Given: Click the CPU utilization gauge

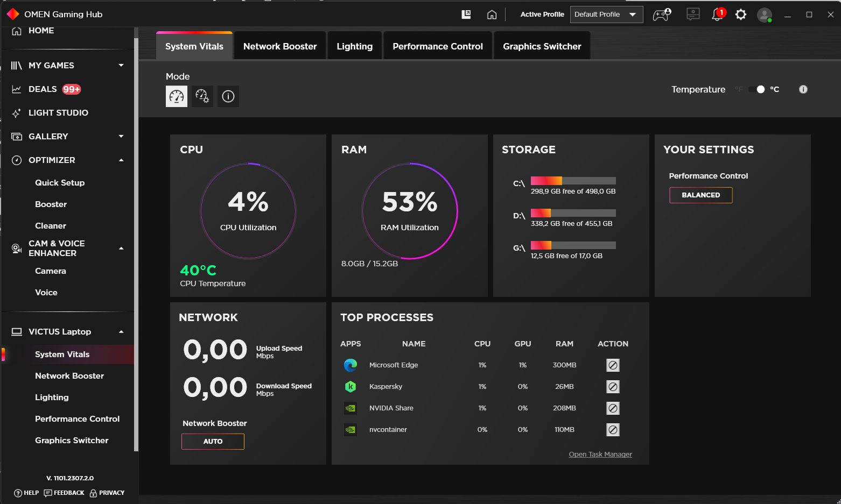Looking at the screenshot, I should click(248, 211).
